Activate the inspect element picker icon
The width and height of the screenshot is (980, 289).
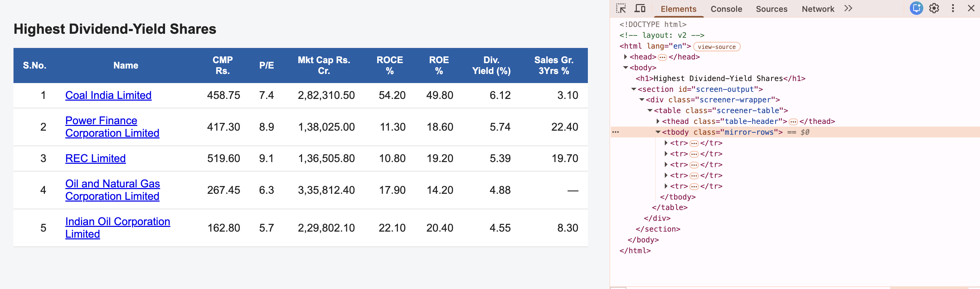pos(621,8)
